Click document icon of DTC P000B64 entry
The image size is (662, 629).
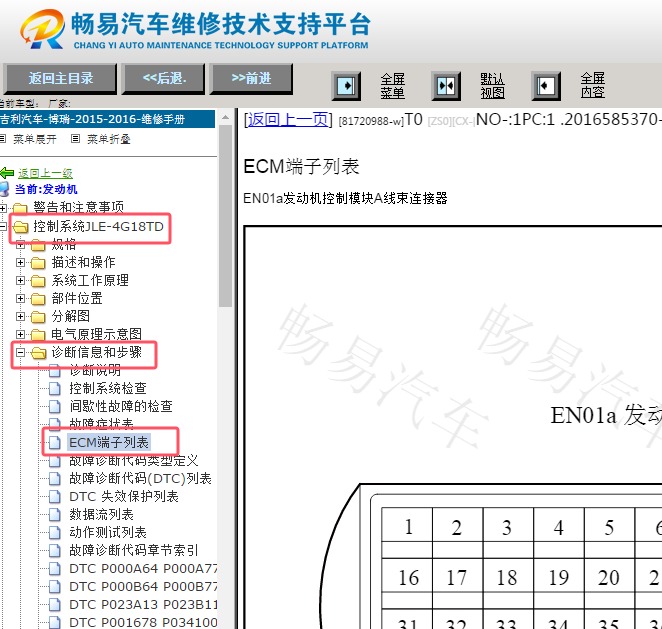(x=54, y=586)
